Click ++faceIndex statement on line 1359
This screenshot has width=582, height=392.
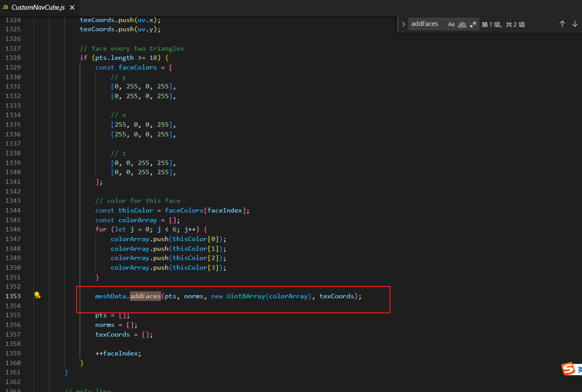118,353
